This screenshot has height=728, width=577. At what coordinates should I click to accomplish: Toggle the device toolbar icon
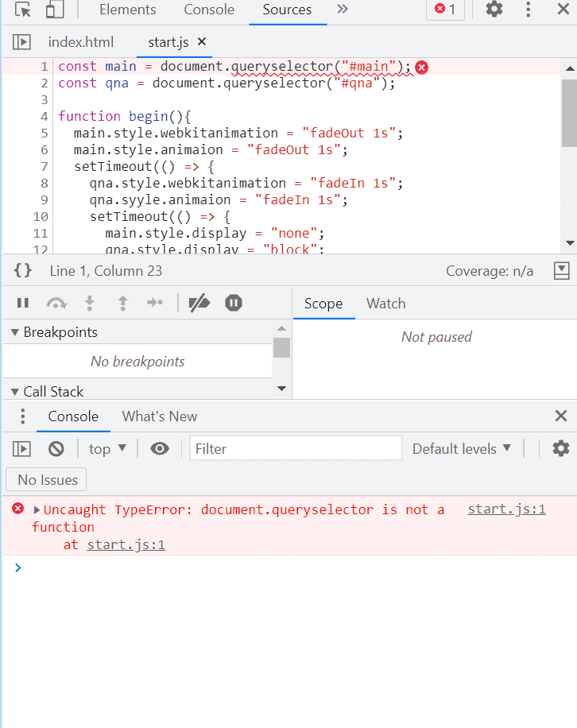tap(55, 10)
